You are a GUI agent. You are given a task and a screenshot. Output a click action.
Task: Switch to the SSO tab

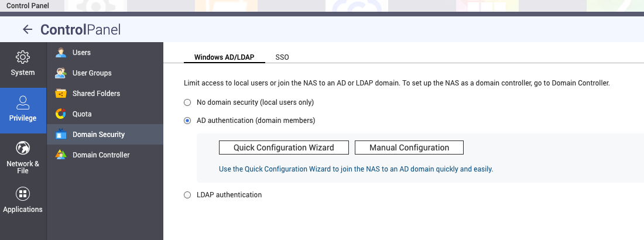point(282,57)
